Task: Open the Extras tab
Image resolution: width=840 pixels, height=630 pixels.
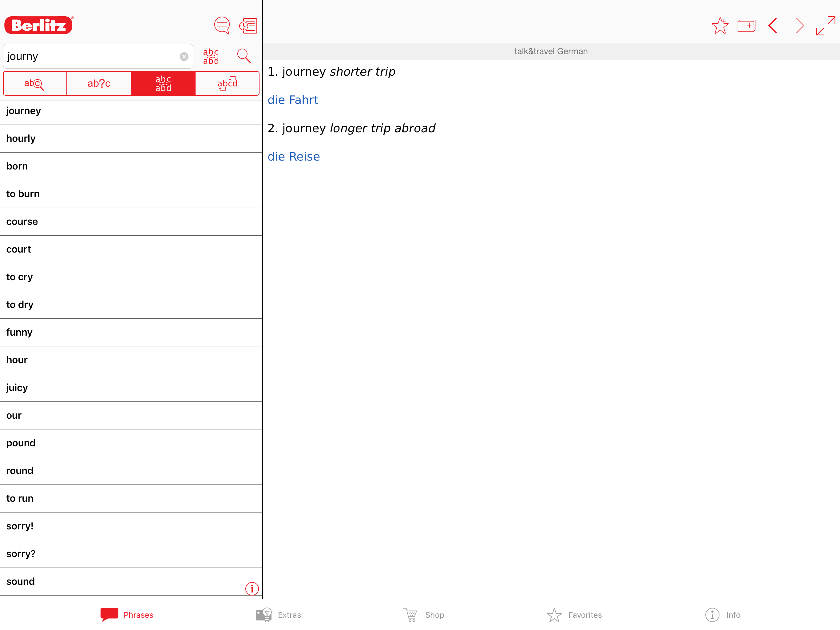Action: [x=278, y=615]
